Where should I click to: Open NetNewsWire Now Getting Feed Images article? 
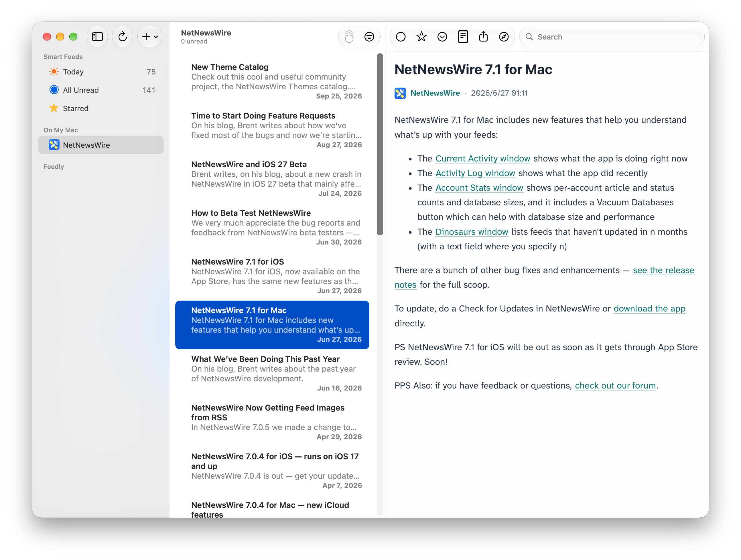click(x=272, y=422)
